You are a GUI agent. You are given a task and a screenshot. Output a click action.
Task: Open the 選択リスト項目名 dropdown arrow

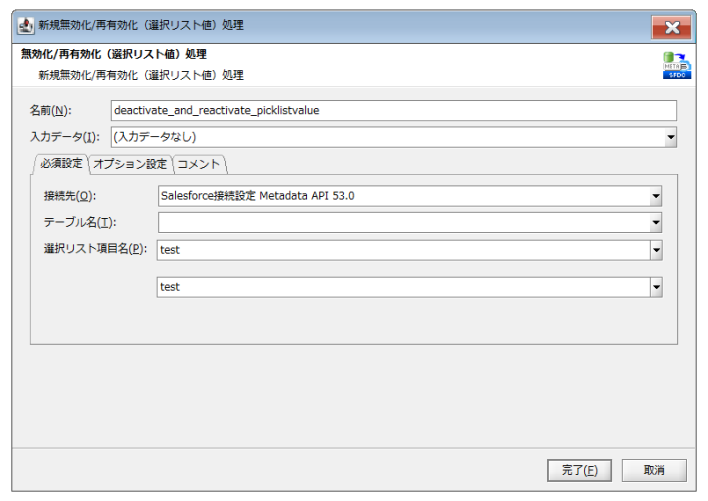click(656, 250)
